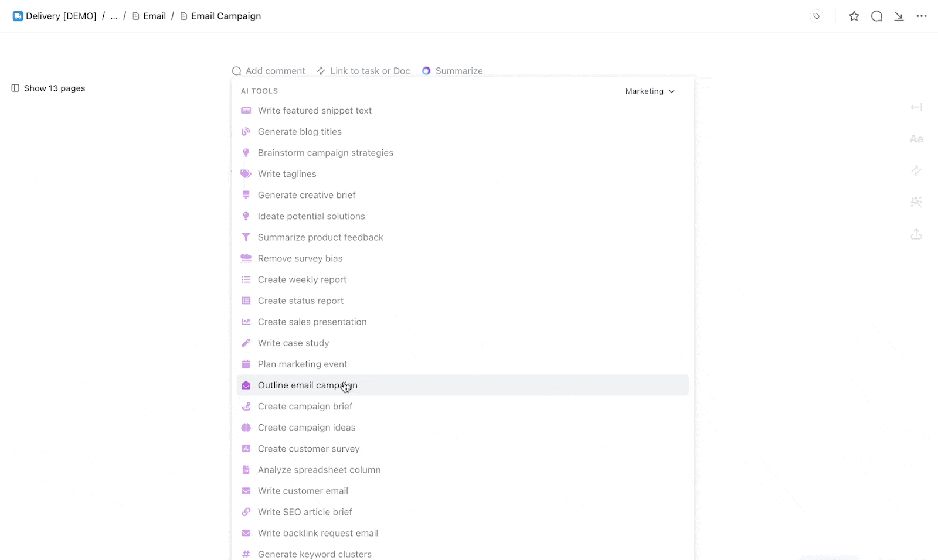
Task: Star the Email Campaign doc
Action: [854, 16]
